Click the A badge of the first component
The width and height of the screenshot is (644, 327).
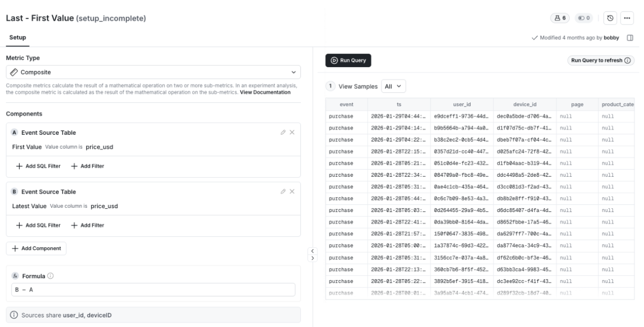click(14, 132)
